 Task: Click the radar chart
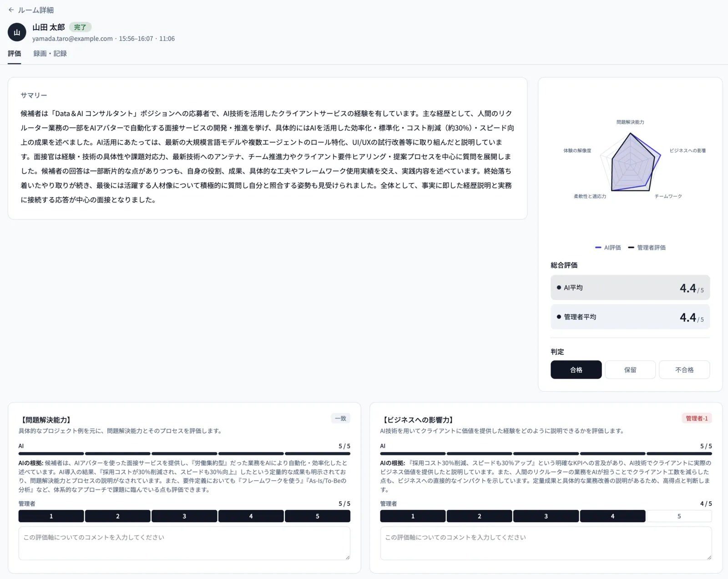pos(630,162)
